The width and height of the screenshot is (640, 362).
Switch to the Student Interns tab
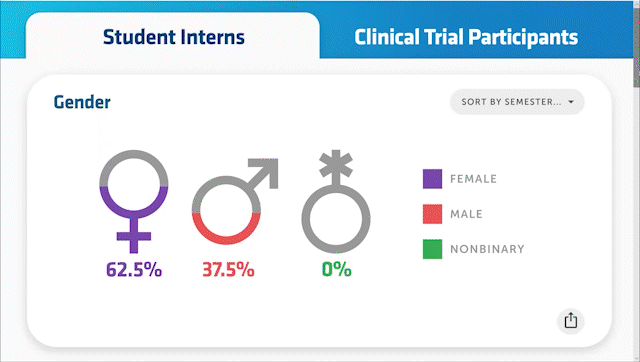(x=173, y=37)
